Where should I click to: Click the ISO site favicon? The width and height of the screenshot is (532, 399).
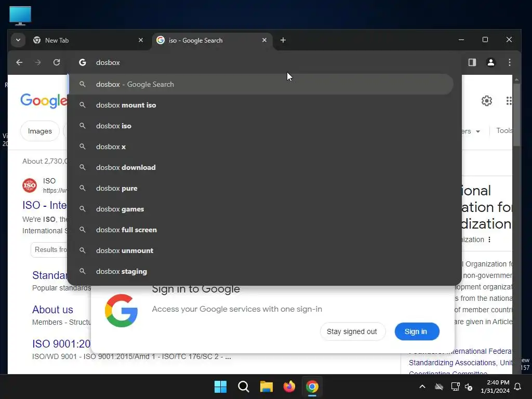pos(30,185)
